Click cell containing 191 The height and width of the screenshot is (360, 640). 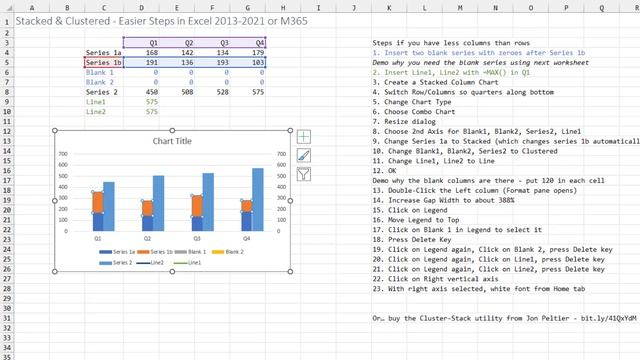click(141, 62)
